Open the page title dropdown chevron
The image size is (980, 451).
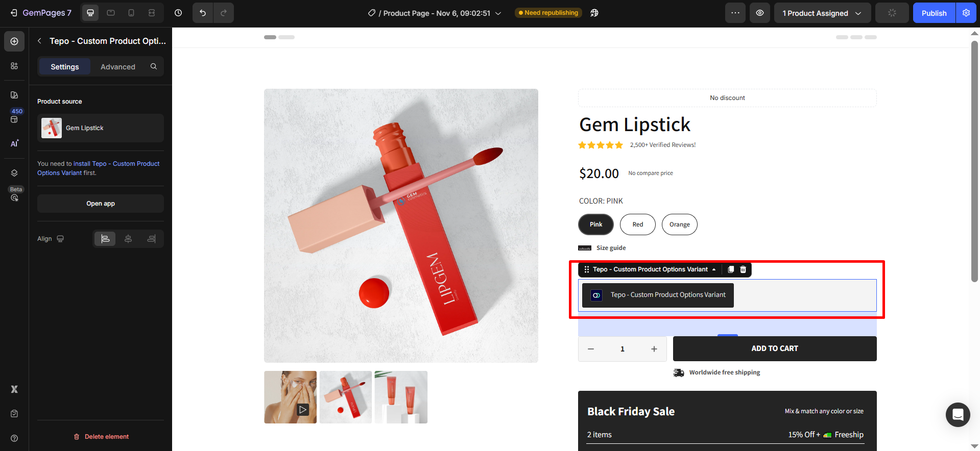tap(498, 13)
